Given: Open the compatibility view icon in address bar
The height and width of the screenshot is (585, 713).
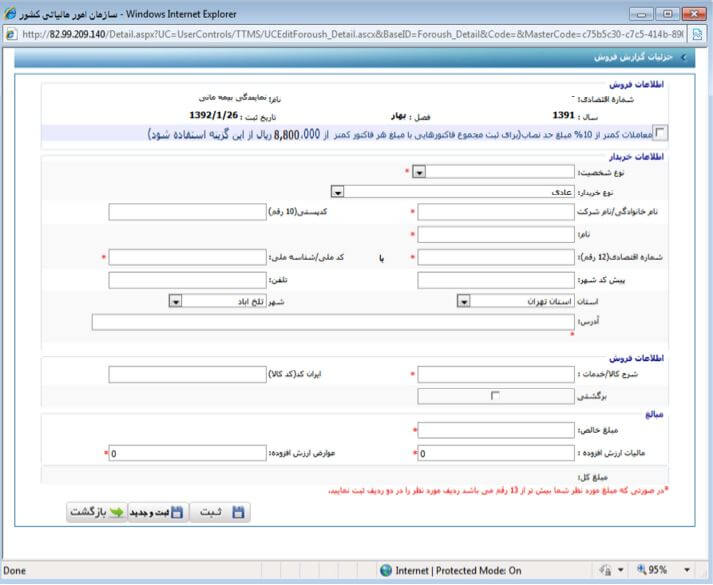Looking at the screenshot, I should click(x=697, y=35).
